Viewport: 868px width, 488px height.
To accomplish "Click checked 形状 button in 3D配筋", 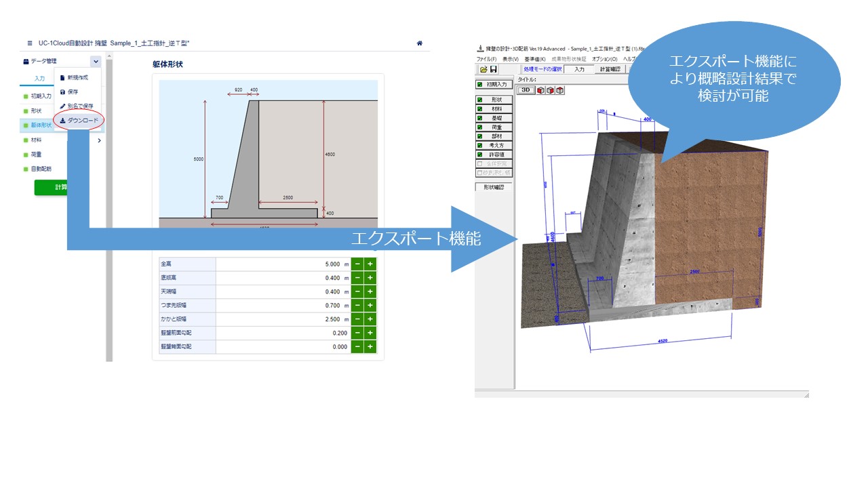I will (494, 100).
